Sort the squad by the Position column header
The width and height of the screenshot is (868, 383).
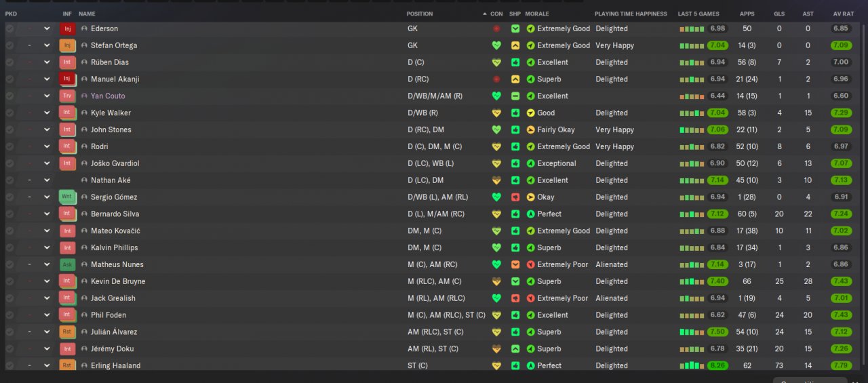point(420,14)
